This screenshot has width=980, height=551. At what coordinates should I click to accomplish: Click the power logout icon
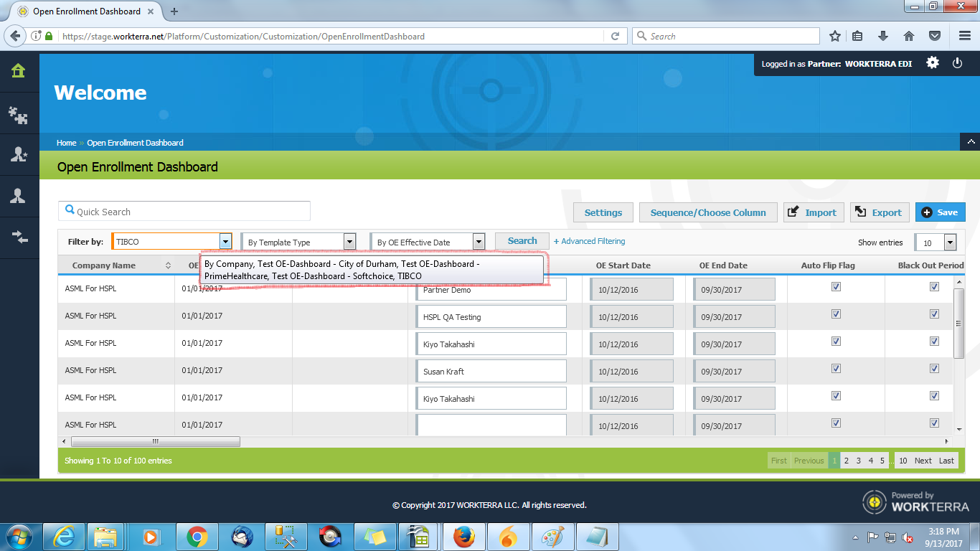coord(957,63)
